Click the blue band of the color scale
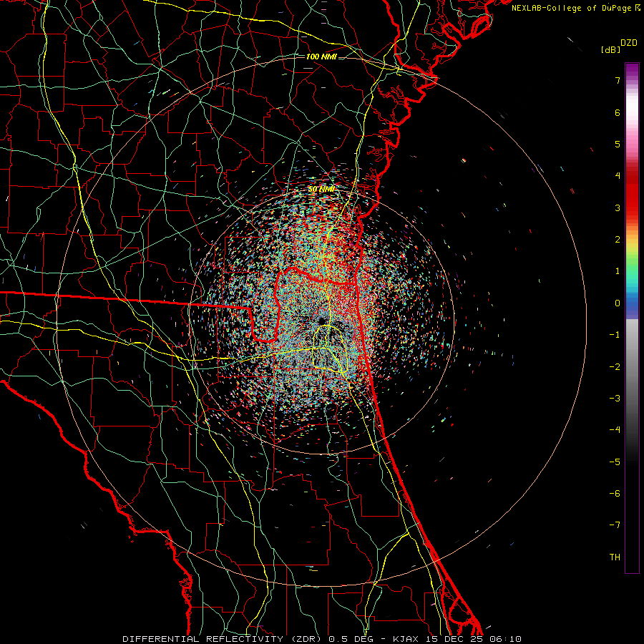The image size is (644, 644). click(x=632, y=306)
